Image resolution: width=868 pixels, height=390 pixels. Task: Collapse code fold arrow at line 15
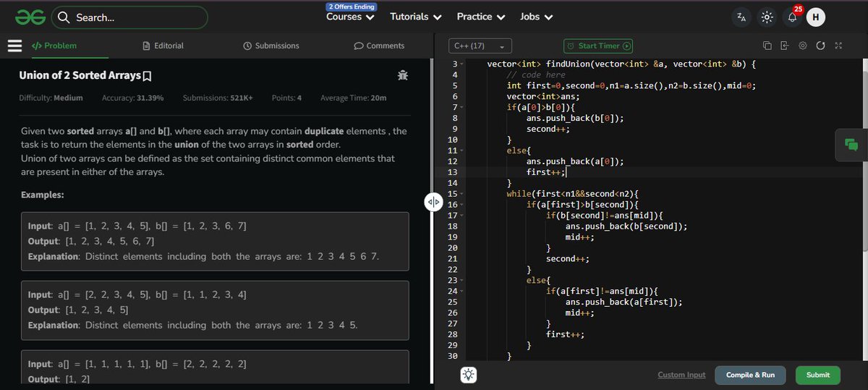[462, 193]
